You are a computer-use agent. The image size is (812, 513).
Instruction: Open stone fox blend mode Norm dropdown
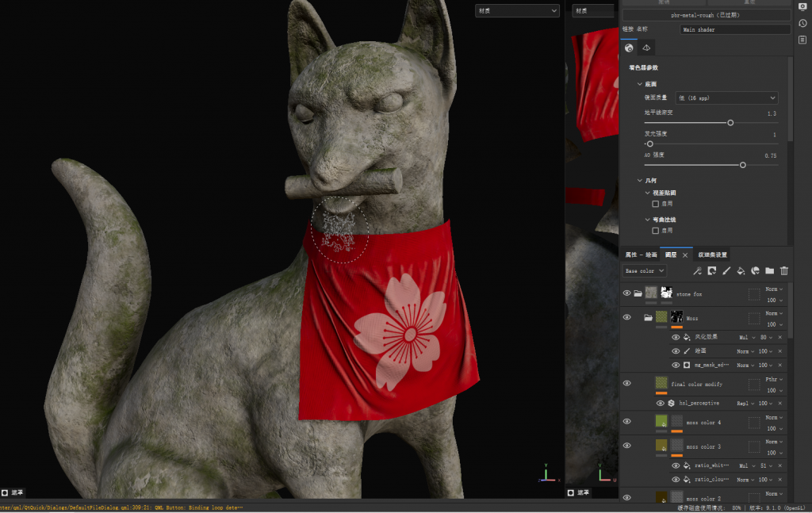(x=774, y=289)
